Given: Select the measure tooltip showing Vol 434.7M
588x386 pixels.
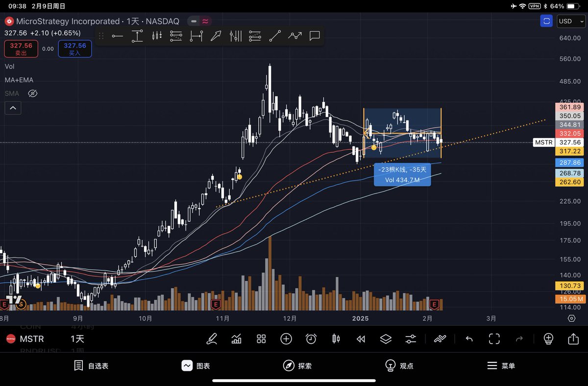Looking at the screenshot, I should click(402, 174).
